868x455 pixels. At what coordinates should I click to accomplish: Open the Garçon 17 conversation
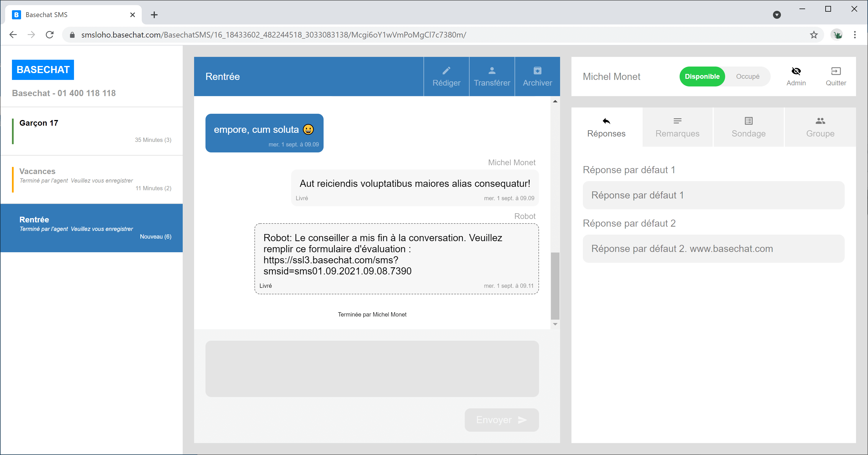(x=91, y=131)
